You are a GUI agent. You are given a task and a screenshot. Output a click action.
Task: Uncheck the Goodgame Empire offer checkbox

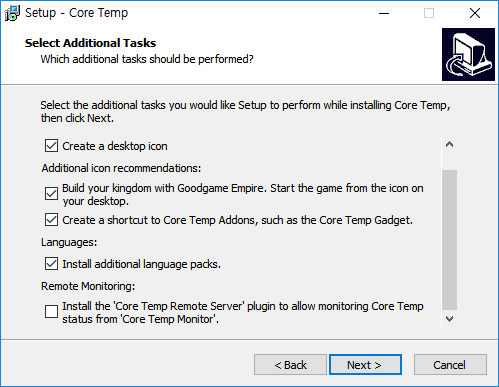click(x=51, y=193)
